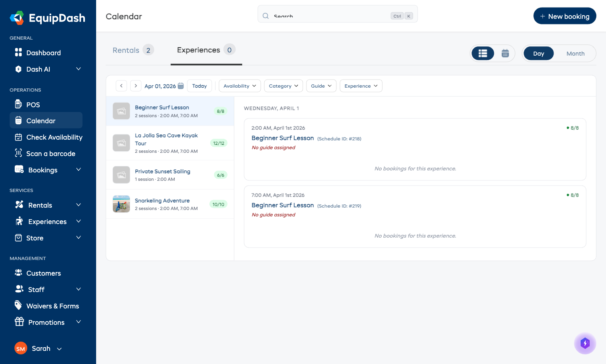606x364 pixels.
Task: Open the Customers section icon
Action: 18,273
